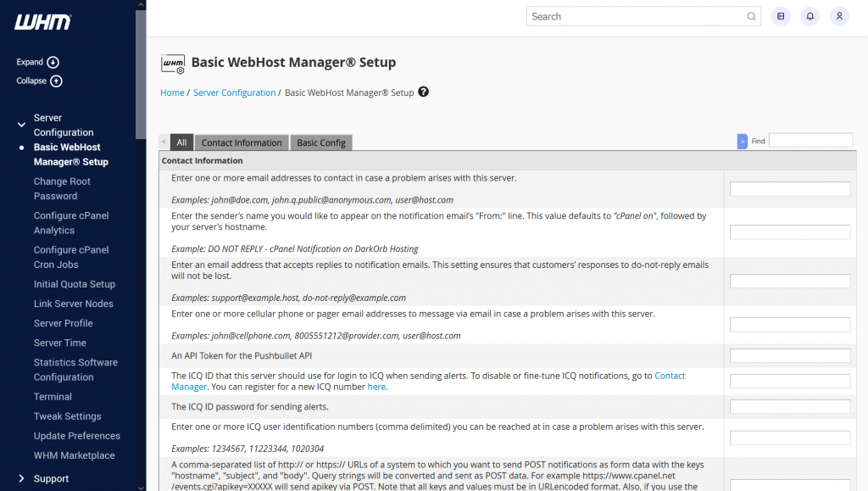
Task: Open WHM Marketplace in sidebar
Action: (75, 455)
